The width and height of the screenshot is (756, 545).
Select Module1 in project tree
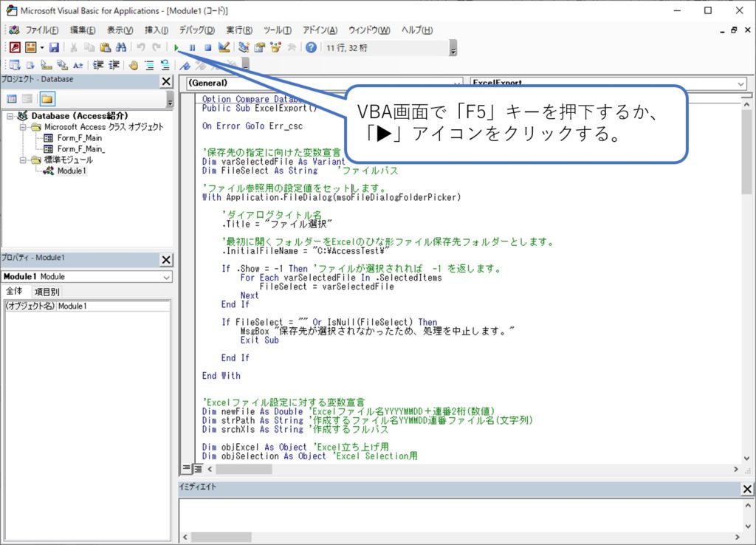pos(72,171)
